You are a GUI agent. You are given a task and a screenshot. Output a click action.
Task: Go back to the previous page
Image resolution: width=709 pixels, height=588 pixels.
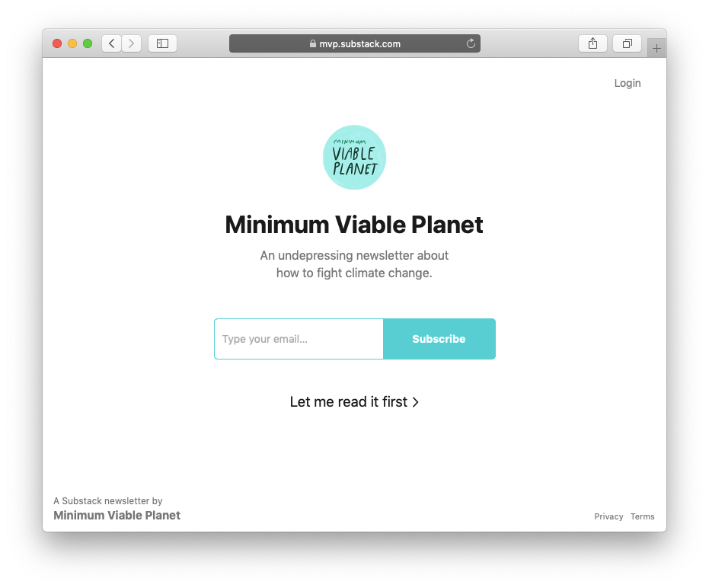(x=112, y=43)
